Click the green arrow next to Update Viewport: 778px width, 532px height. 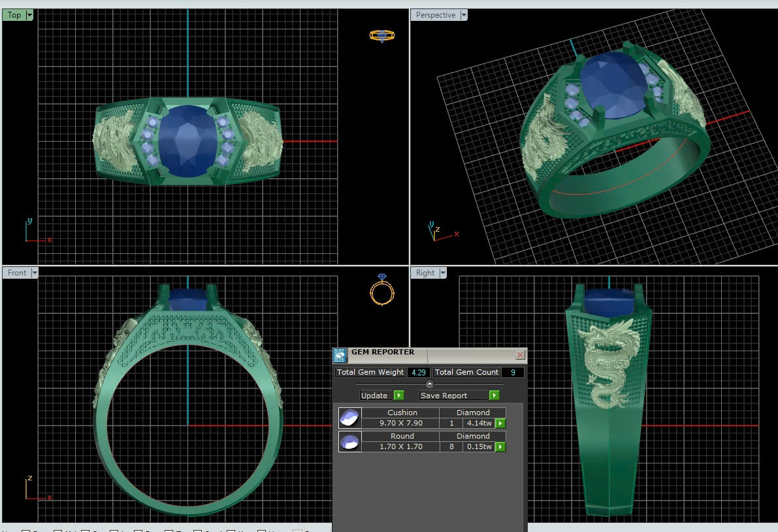coord(398,396)
